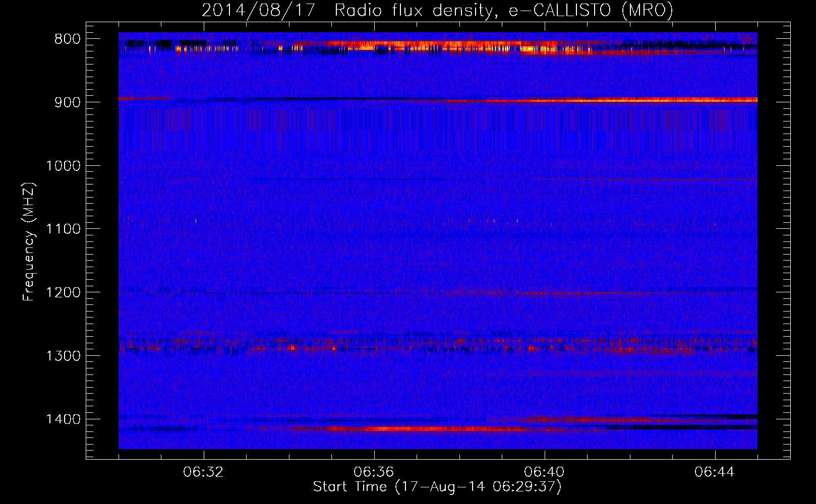Click the 900 frequency tick label
Viewport: 816px width, 504px height.
point(67,102)
